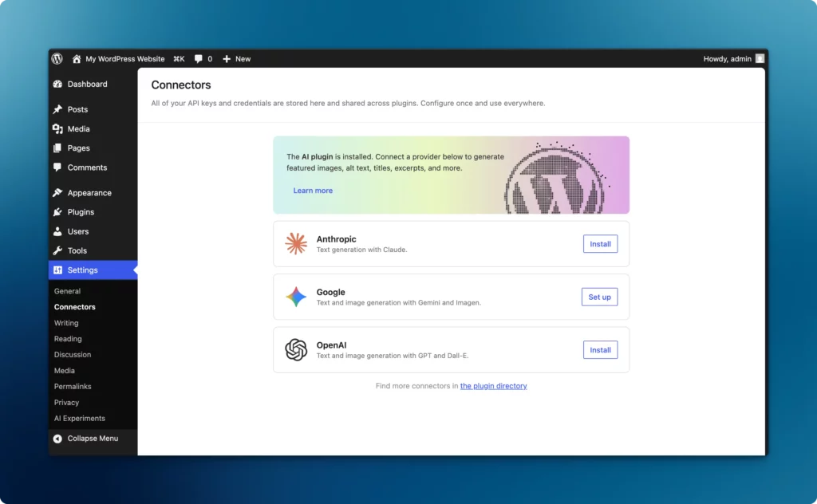
Task: Click the Comments sidebar icon
Action: point(57,167)
